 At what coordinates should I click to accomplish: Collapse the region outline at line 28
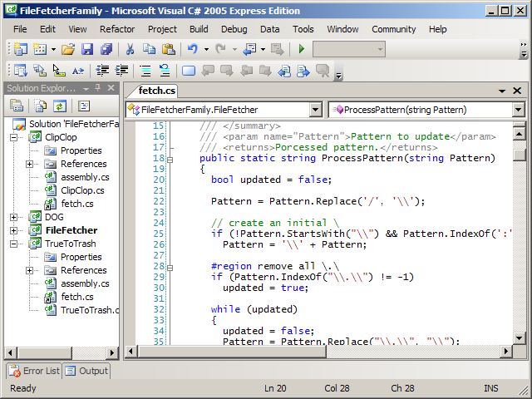coord(170,268)
